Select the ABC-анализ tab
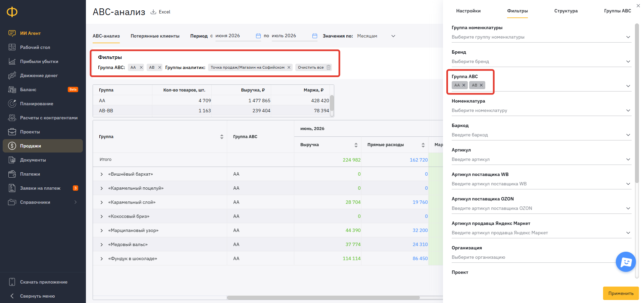The image size is (644, 303). click(x=106, y=36)
